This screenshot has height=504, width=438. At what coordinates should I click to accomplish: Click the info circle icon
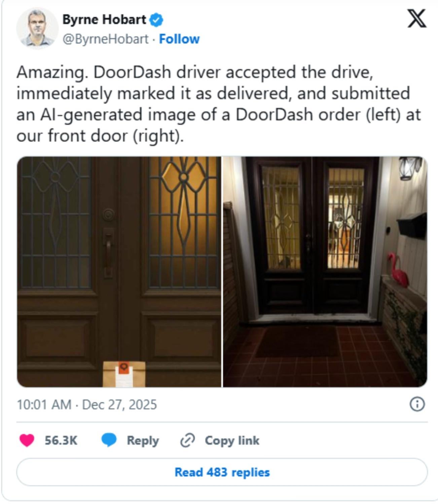click(x=417, y=404)
